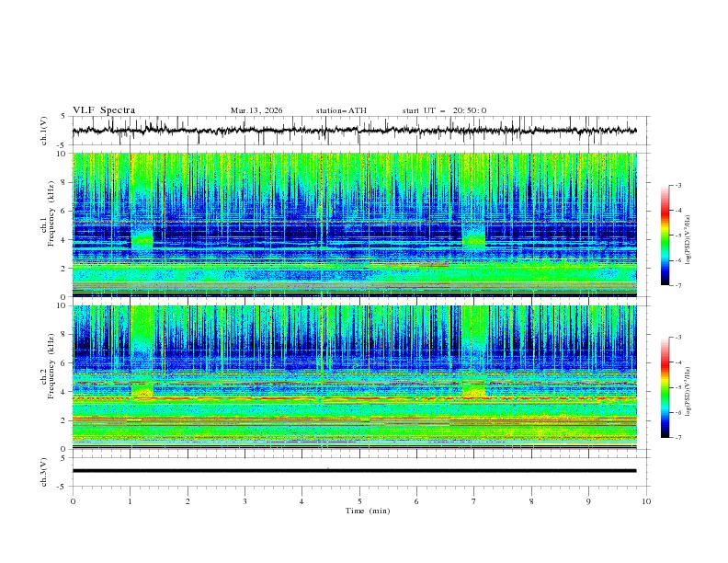Click the "-5" tick on ch.2 colorbar
728x563 pixels.
point(677,387)
